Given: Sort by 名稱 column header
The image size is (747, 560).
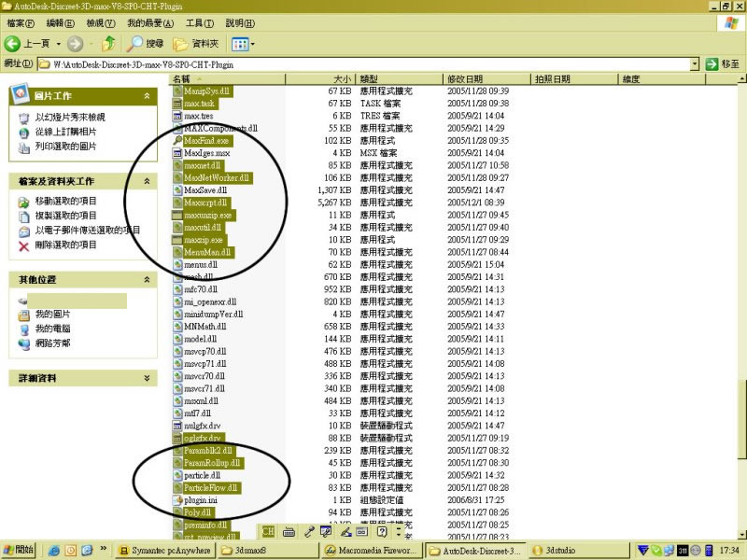Looking at the screenshot, I should pyautogui.click(x=227, y=79).
